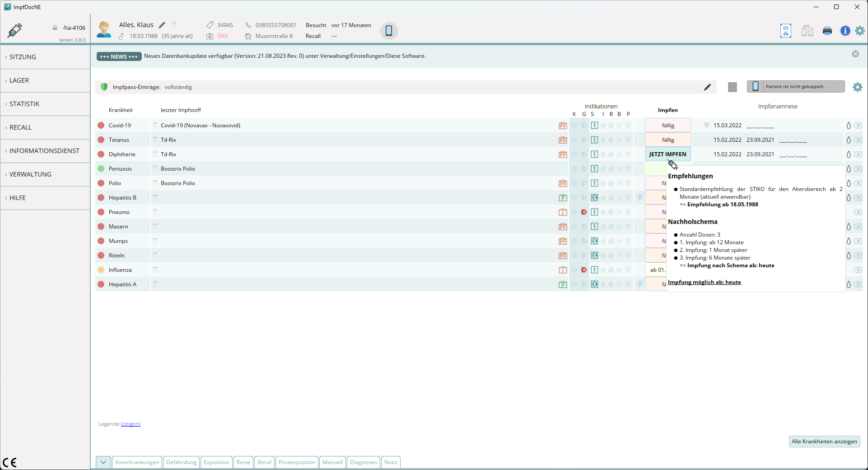Click the drop icon in Covid-19 row
The height and width of the screenshot is (470, 868).
[x=849, y=126]
